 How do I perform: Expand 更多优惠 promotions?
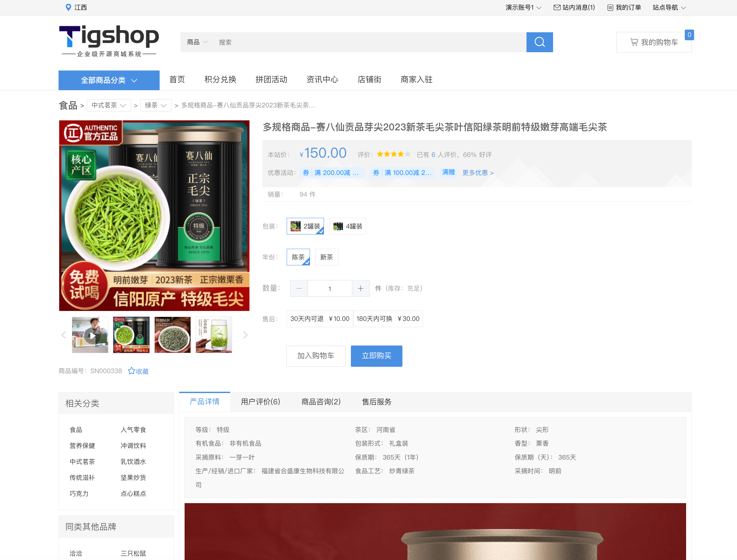tap(478, 173)
